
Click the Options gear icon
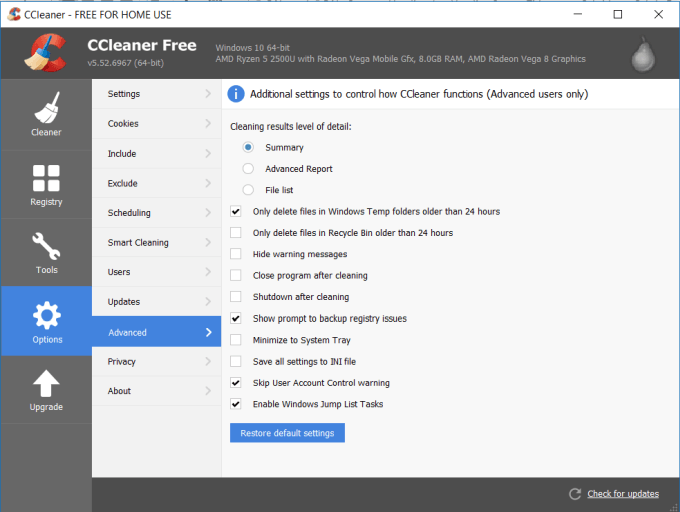(x=46, y=316)
